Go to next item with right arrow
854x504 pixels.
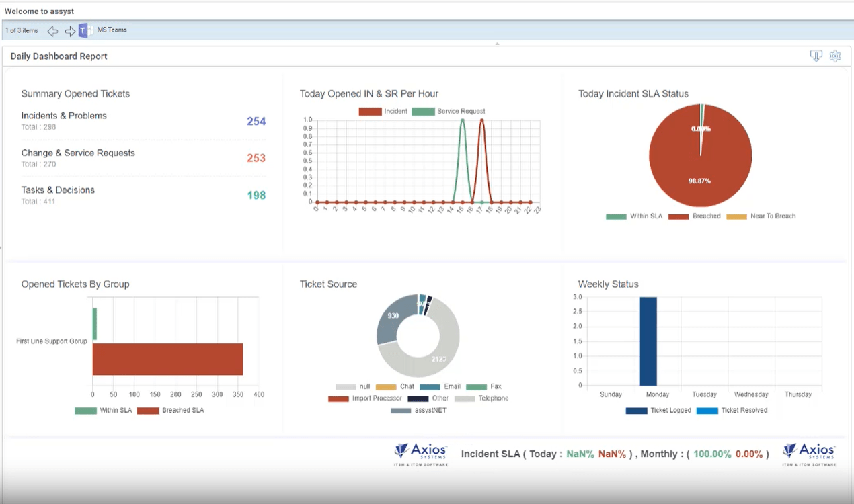(70, 31)
